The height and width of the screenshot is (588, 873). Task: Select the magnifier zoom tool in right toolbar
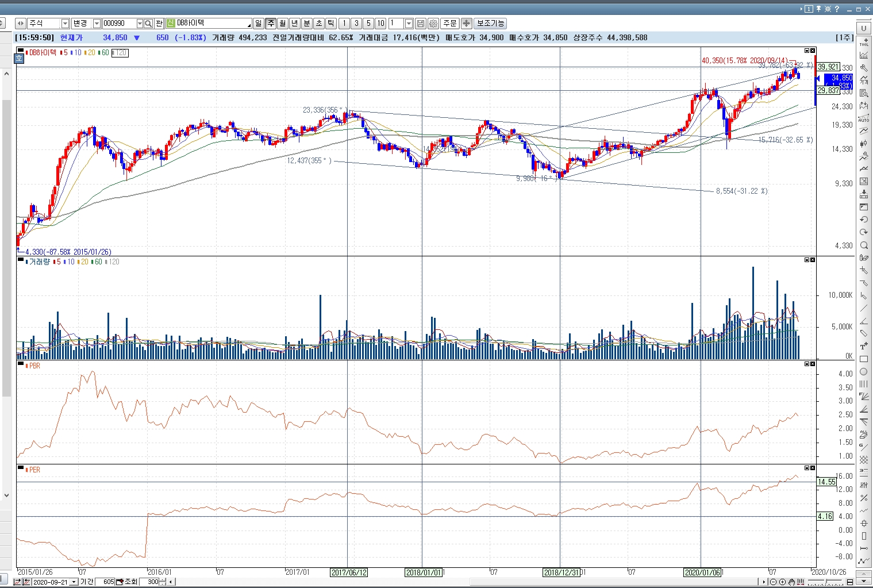[864, 245]
